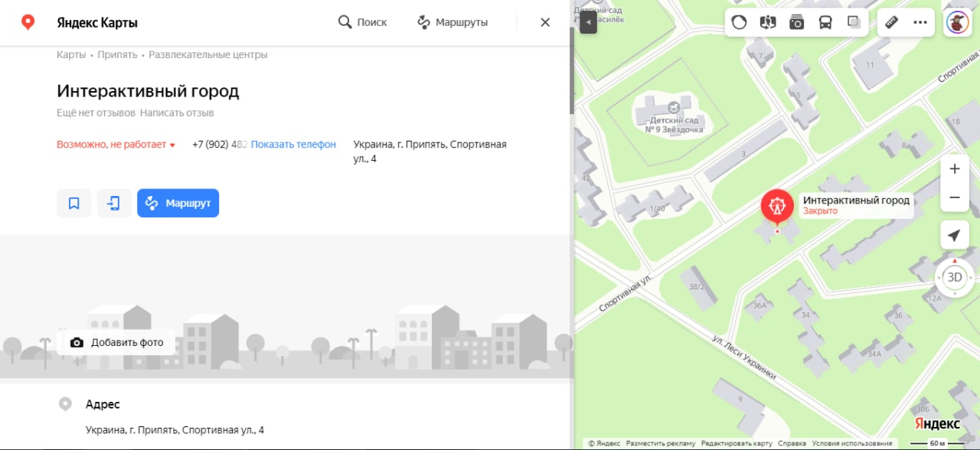Toggle 3D map tilt
Image resolution: width=980 pixels, height=450 pixels.
pyautogui.click(x=955, y=277)
